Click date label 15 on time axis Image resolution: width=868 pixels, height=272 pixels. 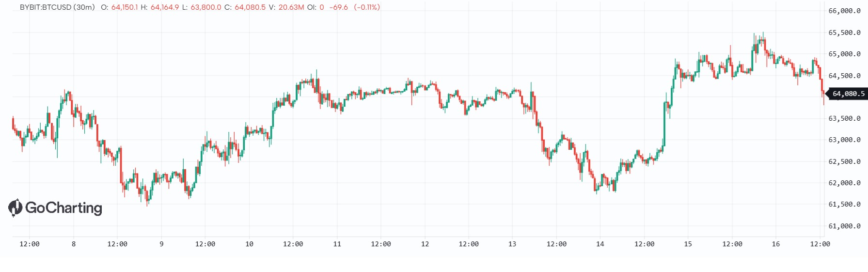point(688,244)
